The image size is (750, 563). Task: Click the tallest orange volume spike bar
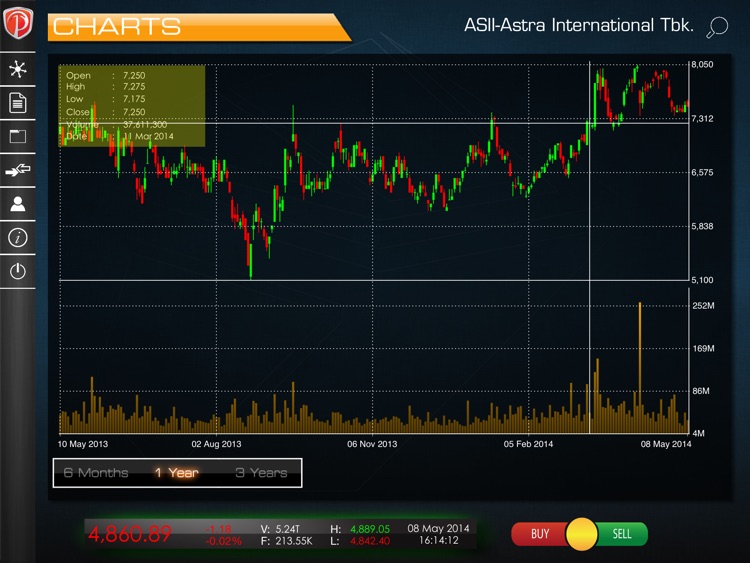[640, 367]
